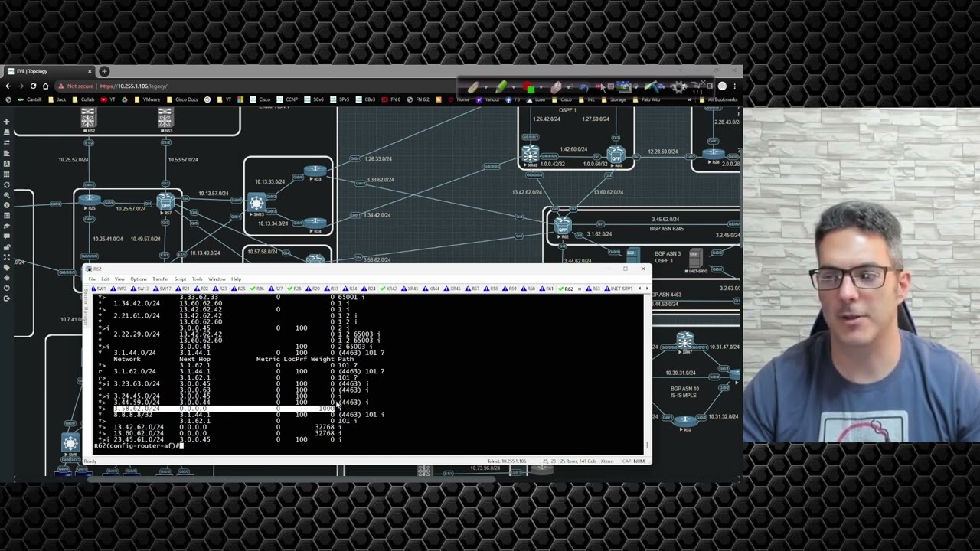Open the Cantrill bookmark
The width and height of the screenshot is (980, 551).
click(30, 99)
